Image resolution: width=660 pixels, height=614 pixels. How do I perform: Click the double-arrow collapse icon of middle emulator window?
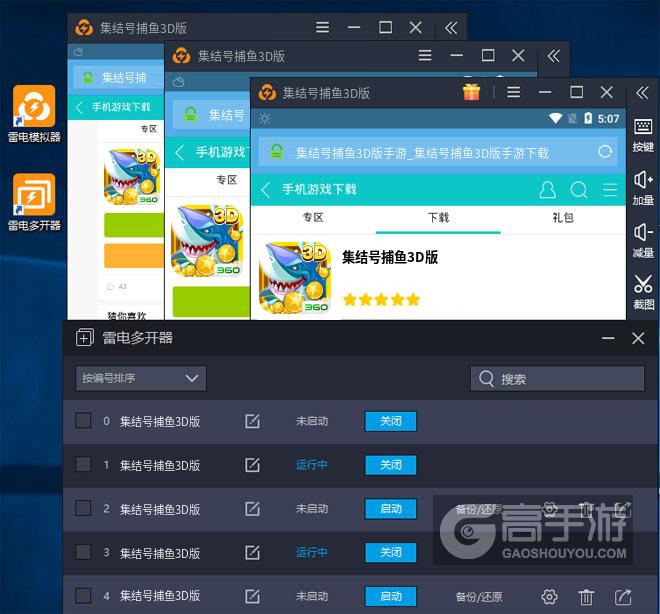[x=553, y=56]
